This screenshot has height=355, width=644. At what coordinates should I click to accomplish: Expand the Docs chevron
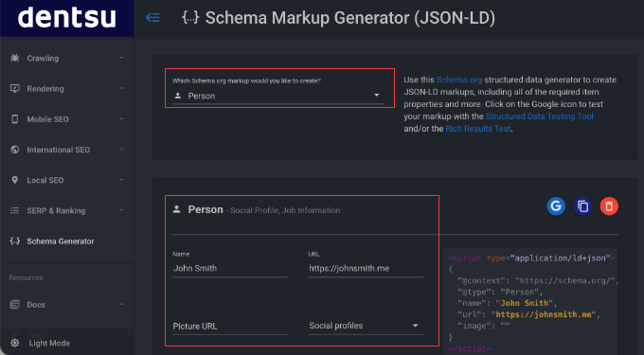coord(121,304)
